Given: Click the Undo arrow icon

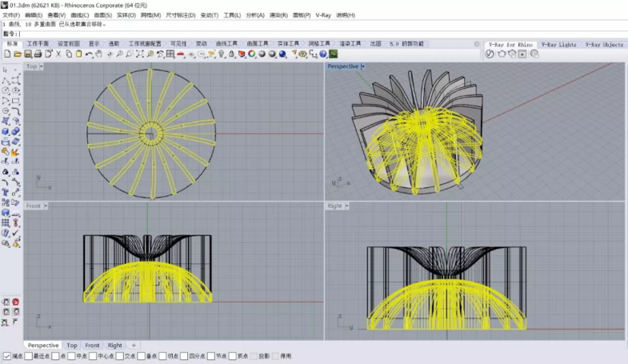Looking at the screenshot, I should [88, 54].
